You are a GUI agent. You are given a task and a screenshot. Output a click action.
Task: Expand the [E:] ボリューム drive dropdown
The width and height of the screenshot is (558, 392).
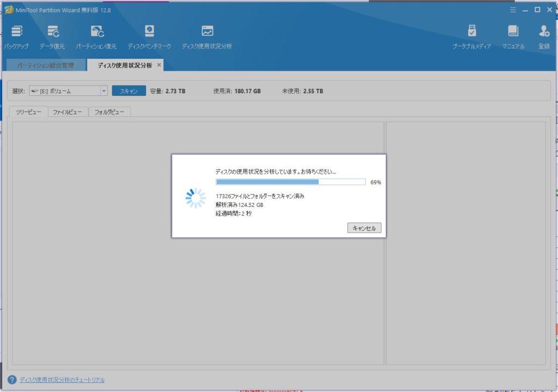click(104, 91)
